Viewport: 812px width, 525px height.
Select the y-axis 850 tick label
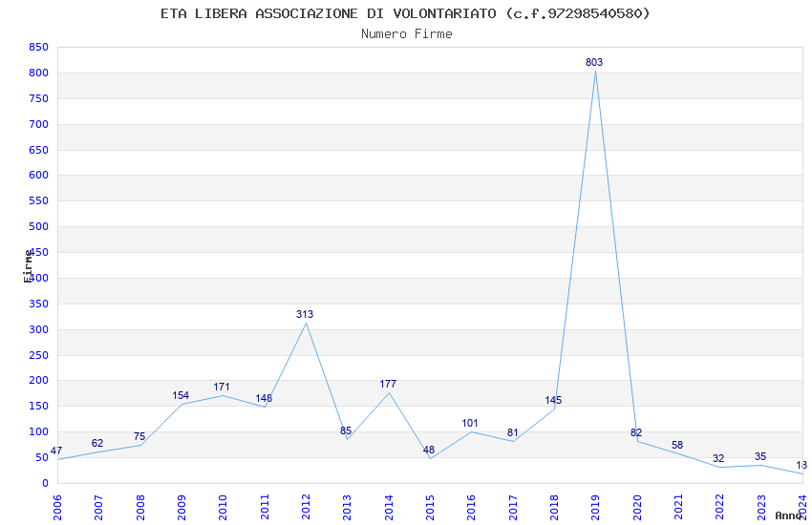pyautogui.click(x=38, y=47)
